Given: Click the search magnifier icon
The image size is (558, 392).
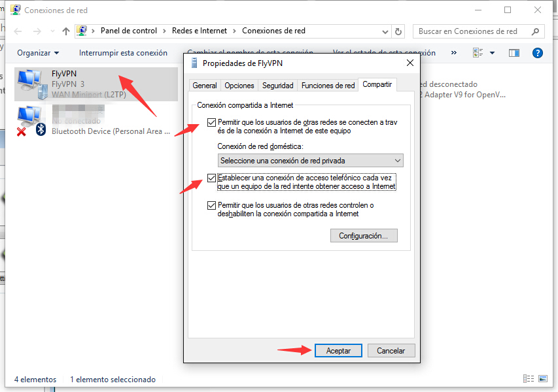Looking at the screenshot, I should click(x=535, y=31).
